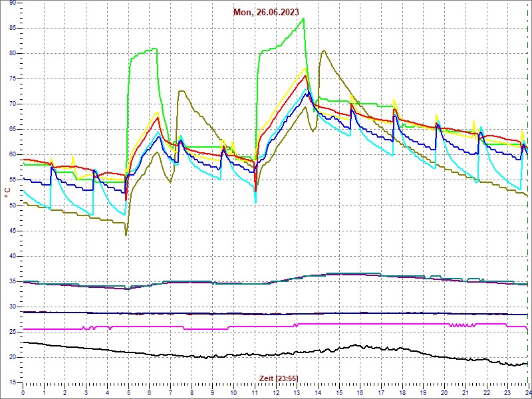
Task: Click hour 3 on the time axis
Action: point(86,393)
